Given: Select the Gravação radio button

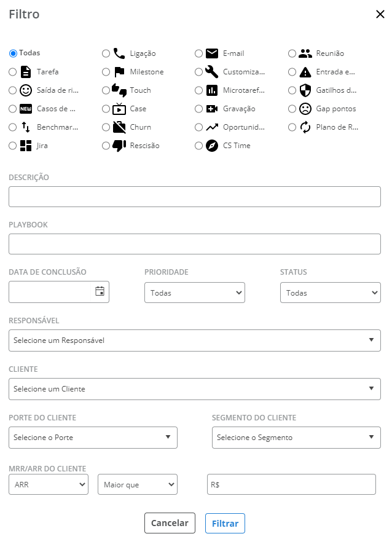Looking at the screenshot, I should coord(198,109).
